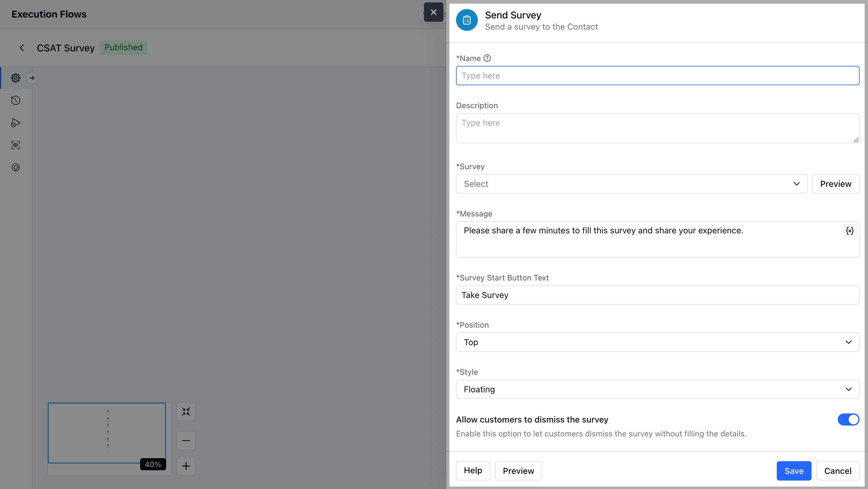
Task: Click the fit-to-screen canvas icon
Action: point(186,411)
